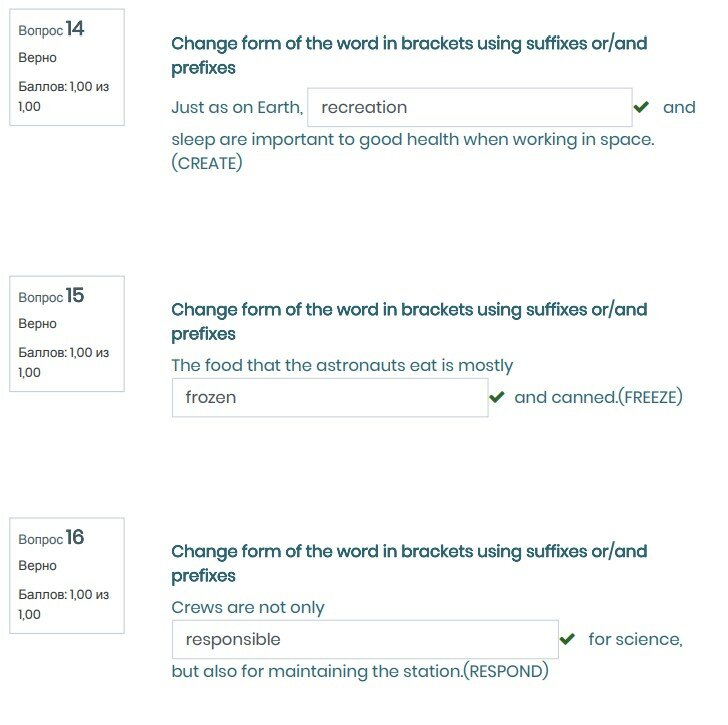Click the instruction heading above "Just as on Earth"

[409, 55]
